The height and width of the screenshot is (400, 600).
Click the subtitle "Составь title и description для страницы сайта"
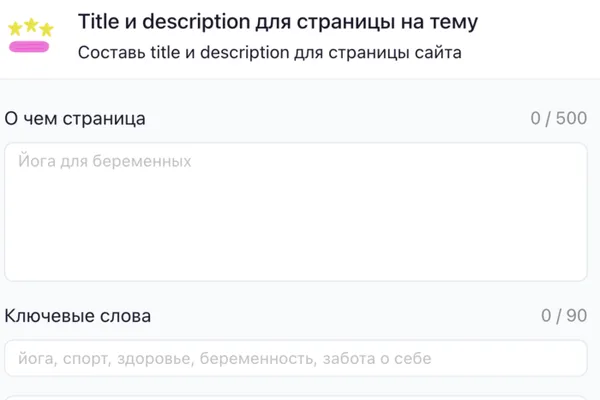[x=270, y=52]
